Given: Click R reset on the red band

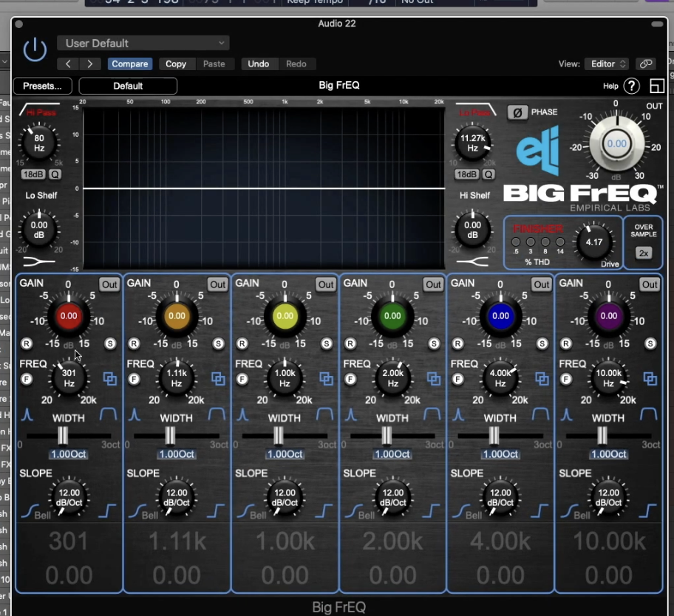Looking at the screenshot, I should (x=27, y=343).
